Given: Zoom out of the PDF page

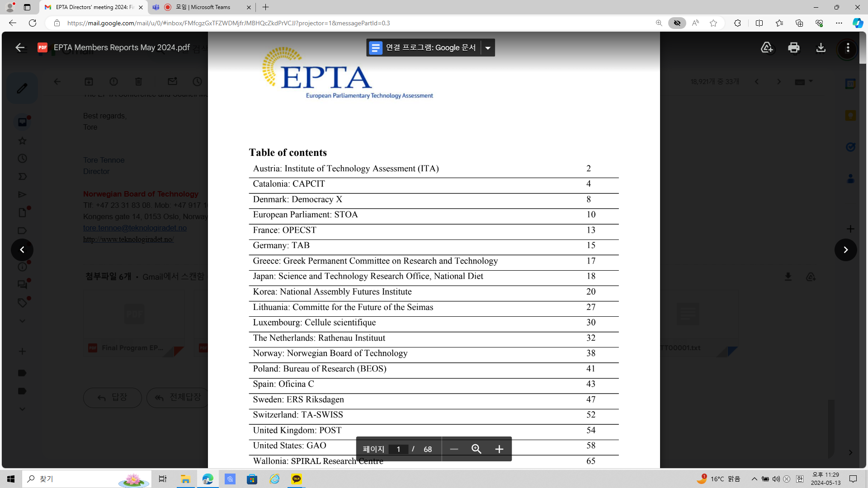Looking at the screenshot, I should [454, 449].
